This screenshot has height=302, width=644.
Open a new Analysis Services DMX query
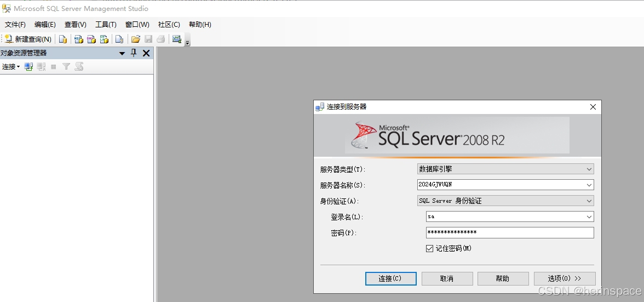coord(91,39)
